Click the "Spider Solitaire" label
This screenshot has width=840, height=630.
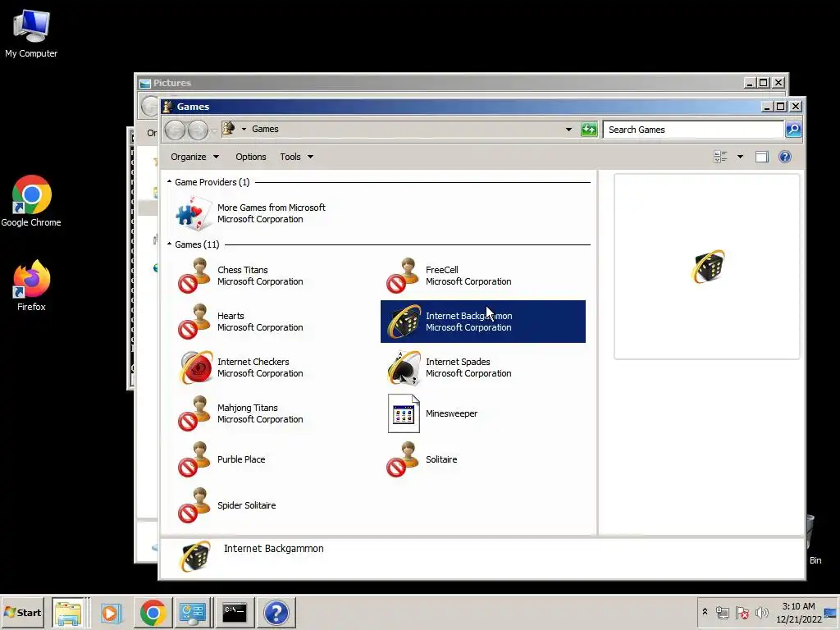(x=246, y=505)
